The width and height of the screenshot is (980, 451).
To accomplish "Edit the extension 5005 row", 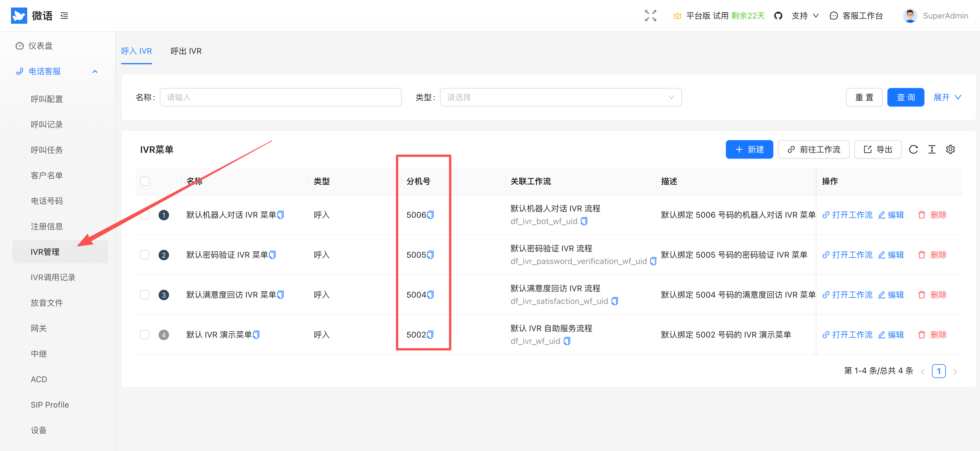I will [x=891, y=255].
